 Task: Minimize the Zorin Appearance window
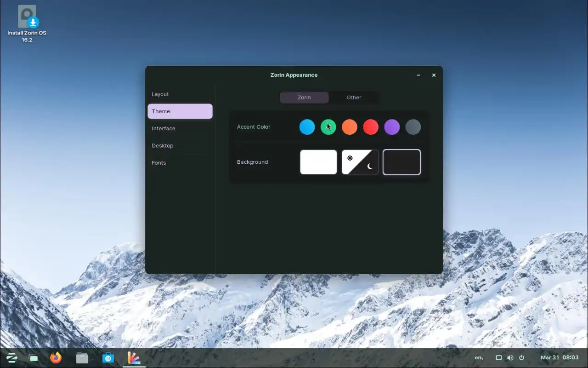418,75
